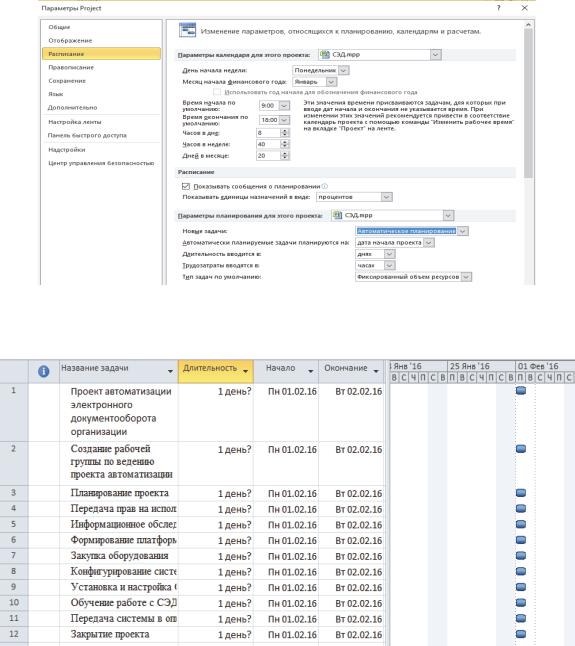Open Трудозатраты вводятся в dropdown
This screenshot has width=575, height=646.
[x=389, y=266]
